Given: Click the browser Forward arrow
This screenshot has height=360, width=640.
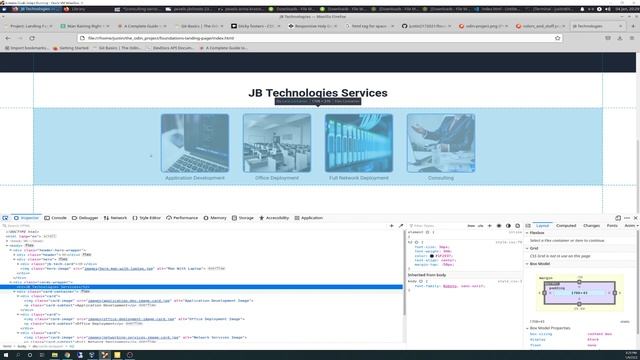Looking at the screenshot, I should (20, 38).
